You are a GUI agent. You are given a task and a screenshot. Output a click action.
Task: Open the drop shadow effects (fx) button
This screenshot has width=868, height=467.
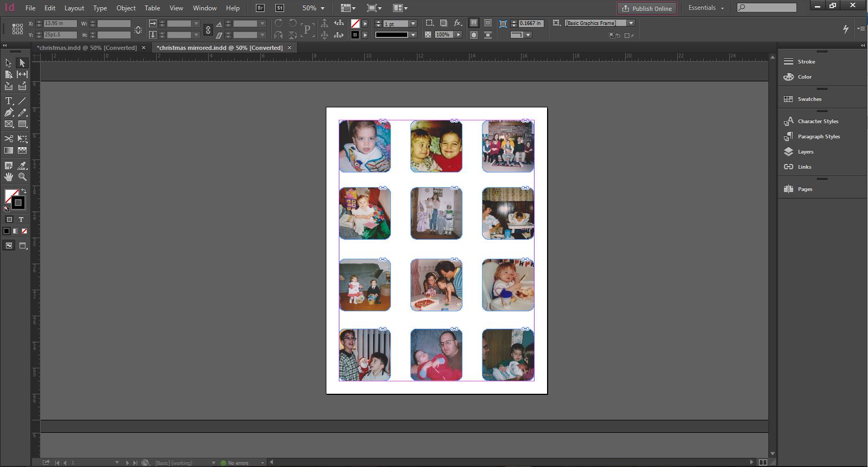coord(458,23)
